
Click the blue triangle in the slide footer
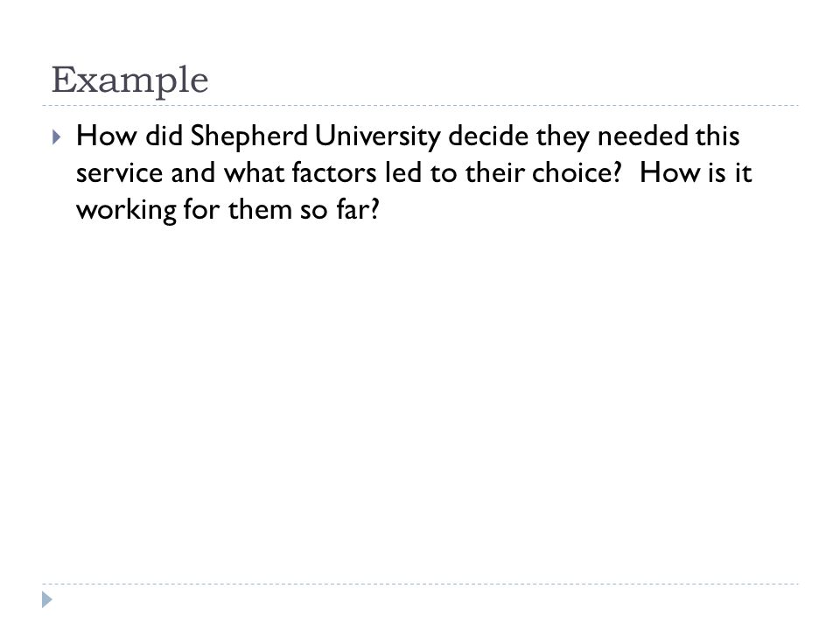click(x=47, y=599)
